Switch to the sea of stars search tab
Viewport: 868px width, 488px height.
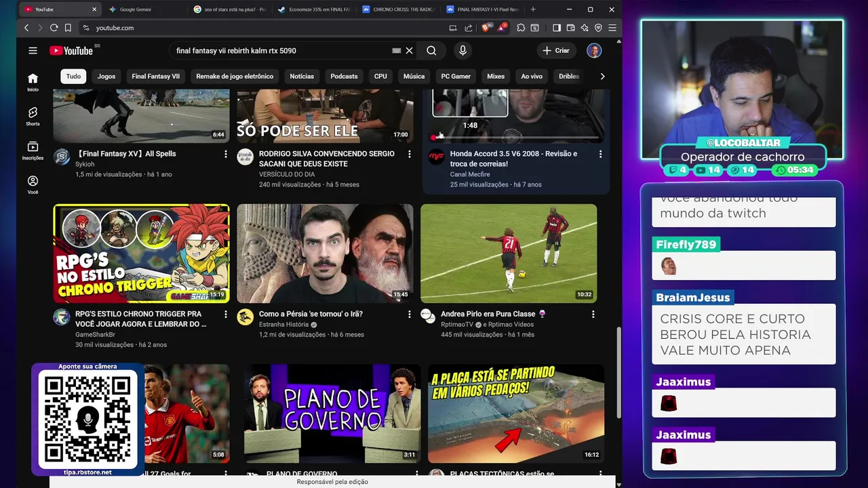[228, 9]
